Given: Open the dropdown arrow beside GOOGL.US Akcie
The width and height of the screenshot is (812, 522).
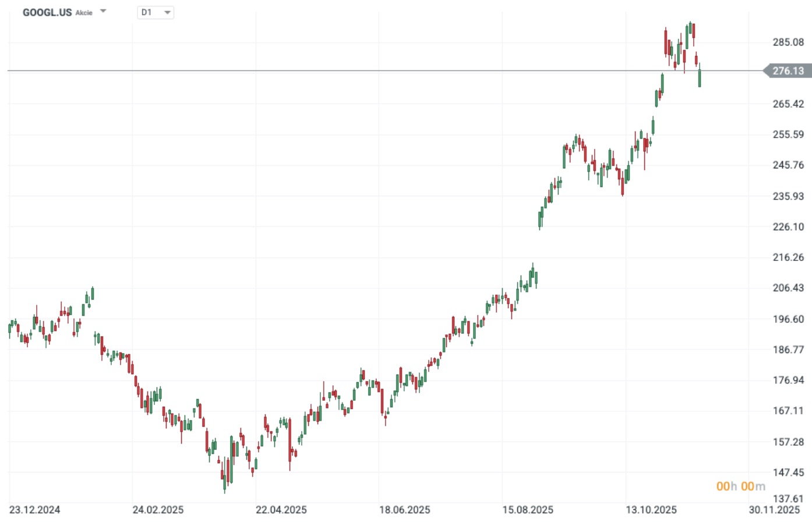Looking at the screenshot, I should (x=103, y=11).
